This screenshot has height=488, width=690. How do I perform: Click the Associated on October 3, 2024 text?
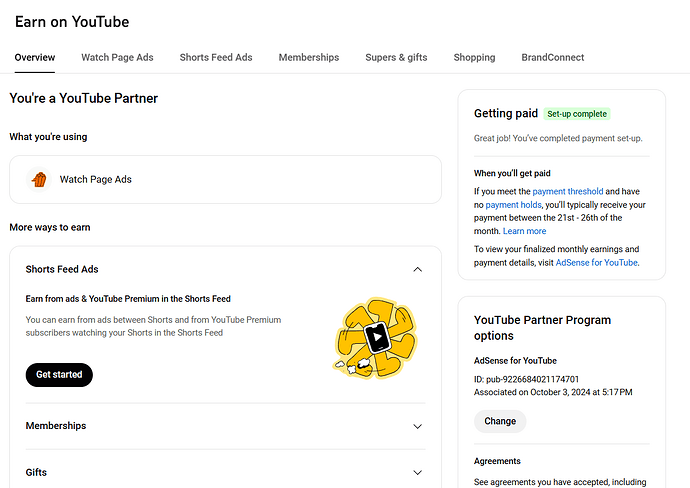[553, 392]
